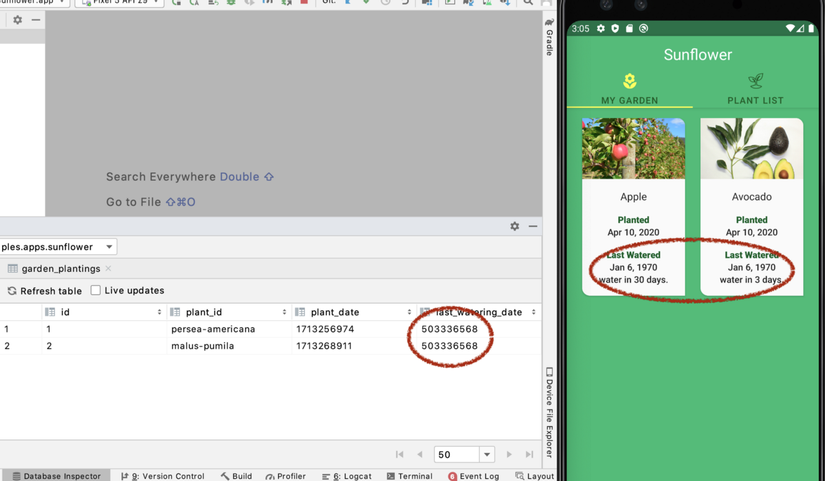Viewport: 825px width, 481px height.
Task: Open the left panel settings gear
Action: 17,20
